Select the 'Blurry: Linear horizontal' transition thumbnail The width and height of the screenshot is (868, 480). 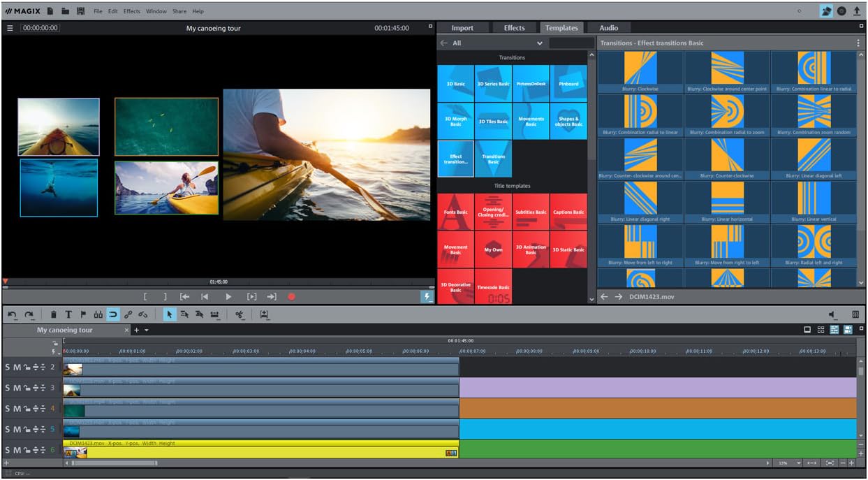(727, 202)
